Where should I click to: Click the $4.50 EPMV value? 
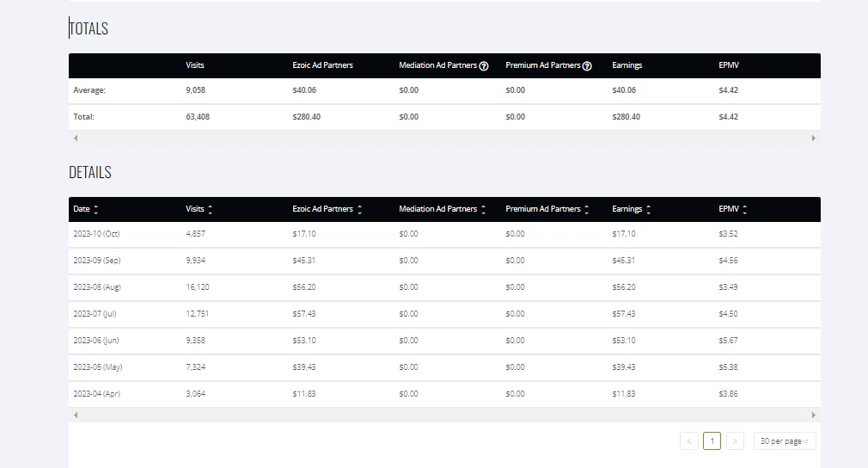[728, 313]
